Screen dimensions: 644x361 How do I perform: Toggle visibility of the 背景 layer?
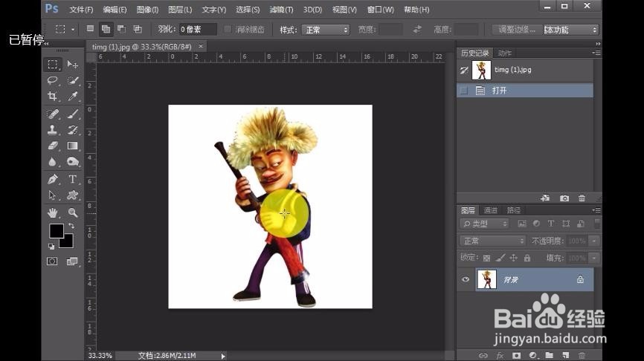pyautogui.click(x=466, y=279)
